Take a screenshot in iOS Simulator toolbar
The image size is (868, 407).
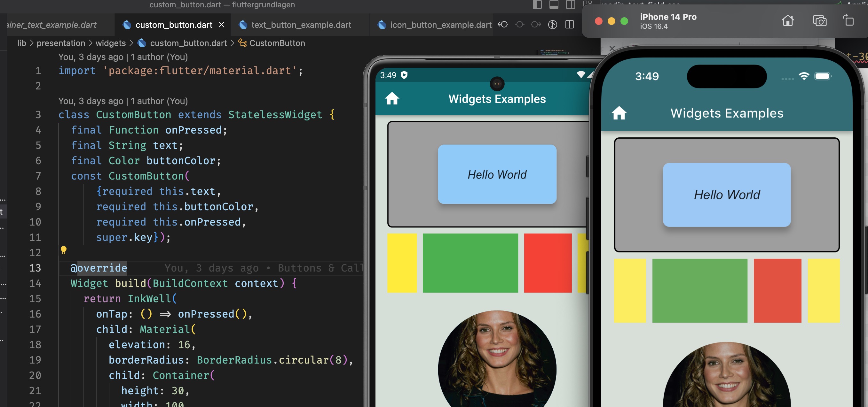click(x=819, y=21)
